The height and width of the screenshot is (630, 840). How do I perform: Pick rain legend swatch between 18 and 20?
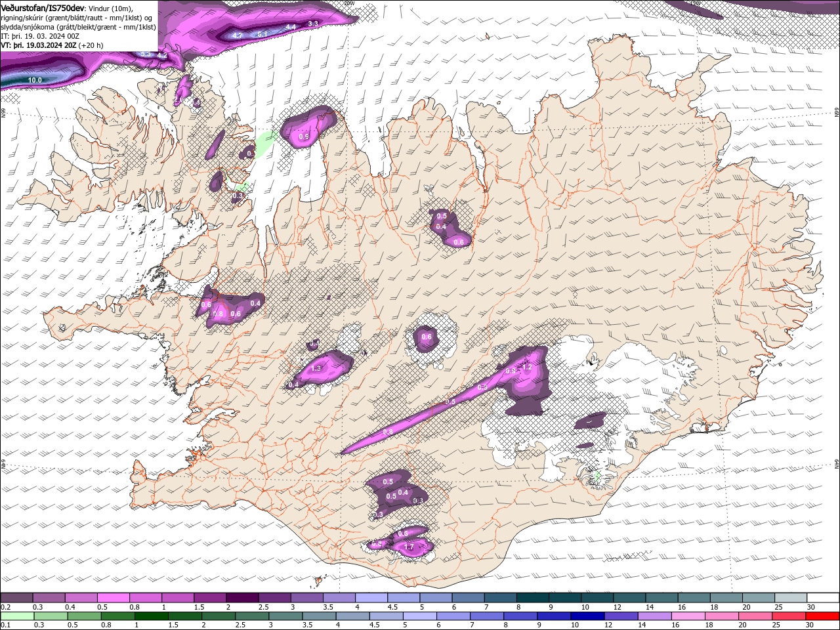pyautogui.click(x=722, y=616)
